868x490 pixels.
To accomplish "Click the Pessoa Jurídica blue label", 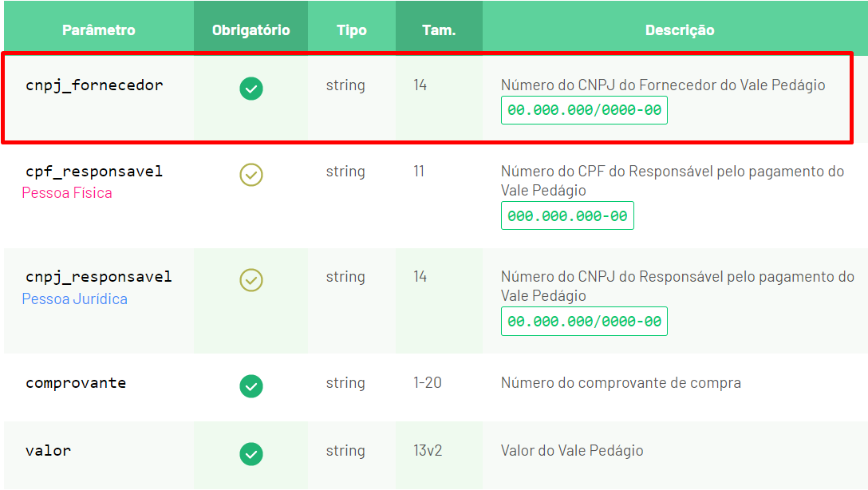I will click(75, 299).
